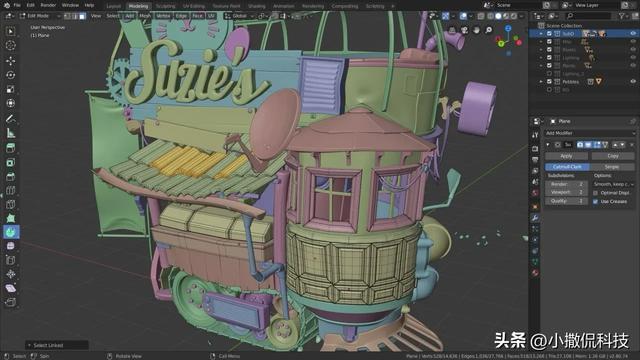The width and height of the screenshot is (640, 360).
Task: Open the Smooth, keep corners dropdown
Action: point(613,184)
